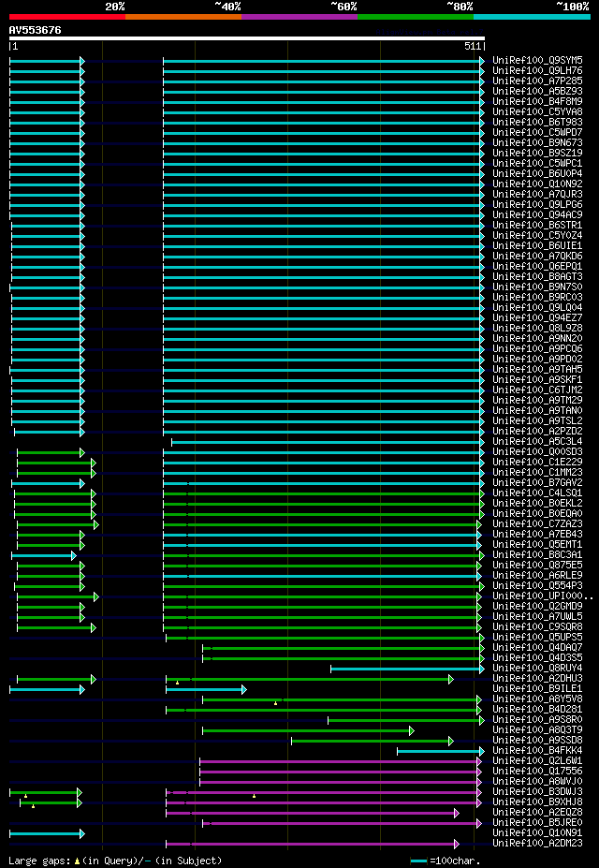599x868 pixels.
Task: Click the arrowhead ending the Q10N91 alignment
Action: tap(81, 833)
